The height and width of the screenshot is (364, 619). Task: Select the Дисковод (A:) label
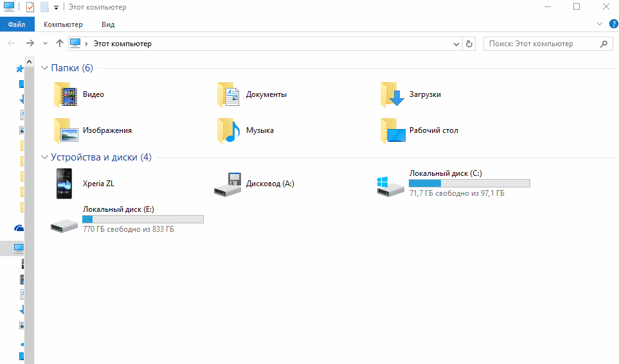270,184
